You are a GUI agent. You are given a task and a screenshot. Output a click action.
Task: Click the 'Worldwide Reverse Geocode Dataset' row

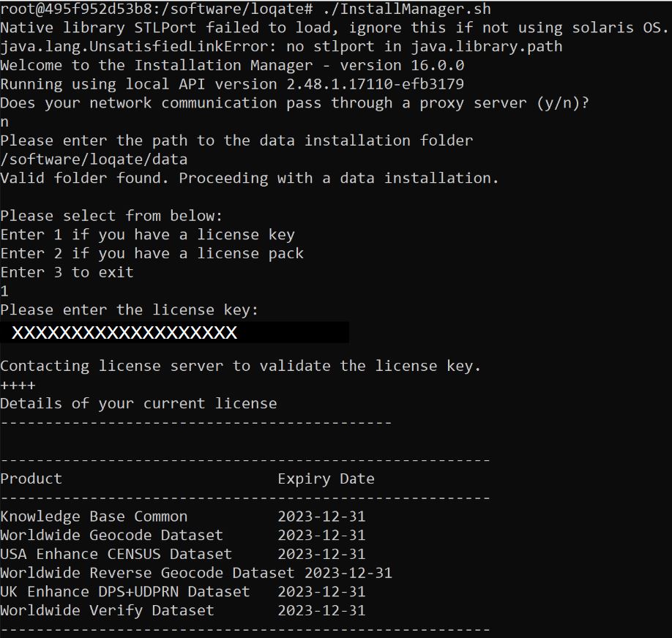147,573
